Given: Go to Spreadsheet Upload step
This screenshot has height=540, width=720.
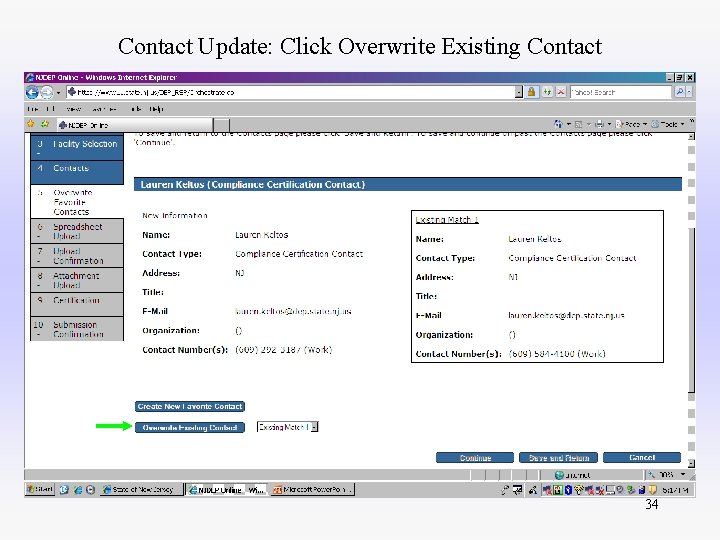Looking at the screenshot, I should click(x=77, y=231).
